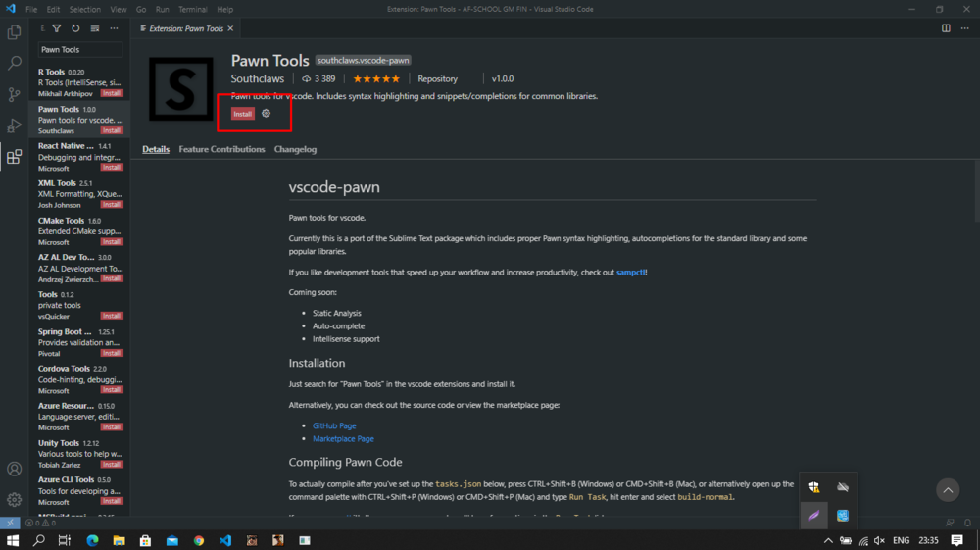Click the Pawn Tools extension logo
Screen dimensions: 980x550
[x=180, y=89]
